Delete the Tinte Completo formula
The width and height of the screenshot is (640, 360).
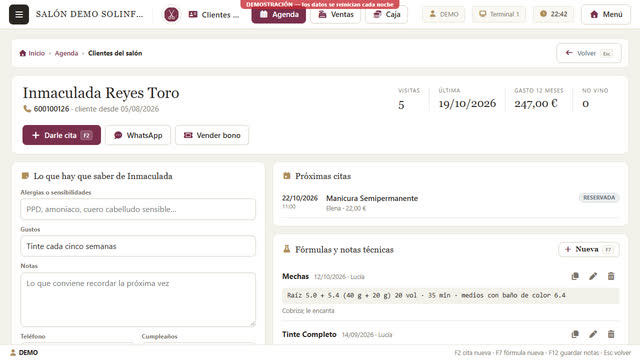coord(611,334)
